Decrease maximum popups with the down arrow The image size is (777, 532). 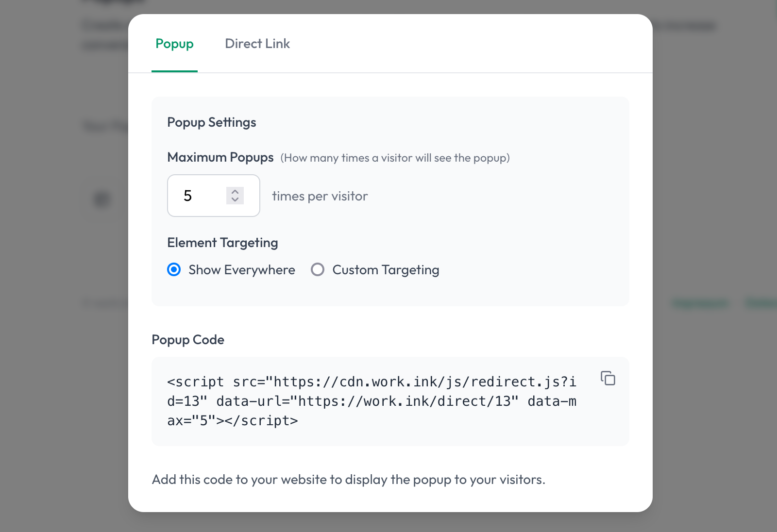(x=235, y=199)
